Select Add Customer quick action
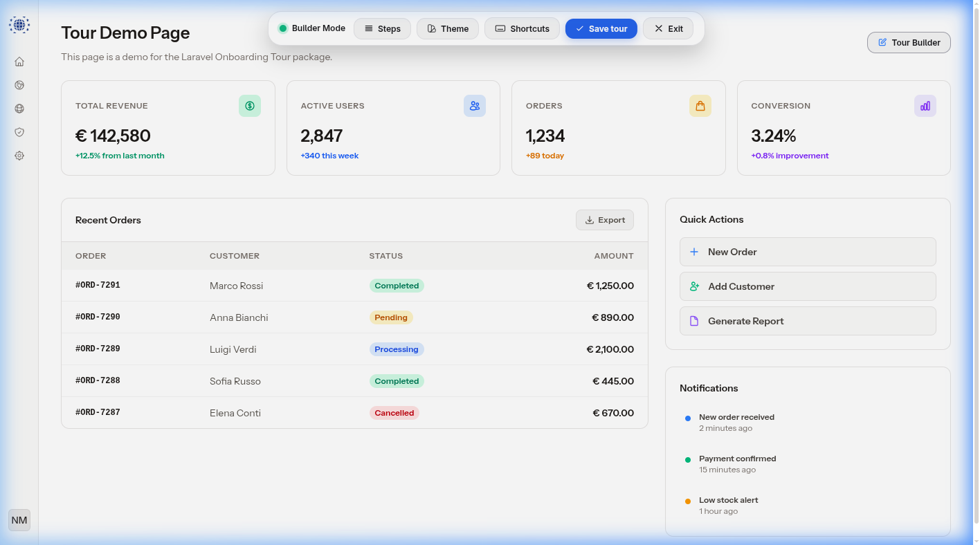The image size is (980, 545). [808, 286]
